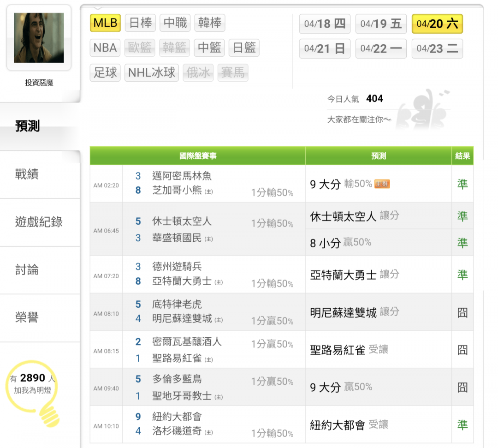The height and width of the screenshot is (448, 498).
Task: Click the 國際盤賽事 column header
Action: pyautogui.click(x=198, y=155)
